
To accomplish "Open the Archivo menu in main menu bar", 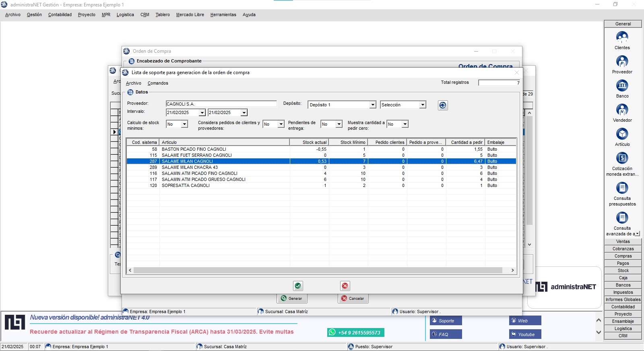I will (13, 15).
